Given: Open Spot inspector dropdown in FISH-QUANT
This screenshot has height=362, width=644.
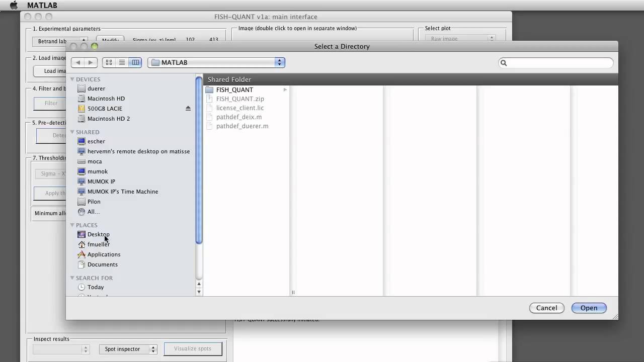Looking at the screenshot, I should 128,349.
